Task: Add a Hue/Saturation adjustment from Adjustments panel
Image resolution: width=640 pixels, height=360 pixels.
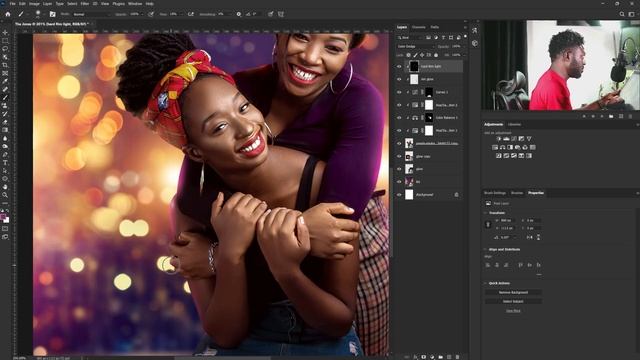Action: [x=495, y=147]
